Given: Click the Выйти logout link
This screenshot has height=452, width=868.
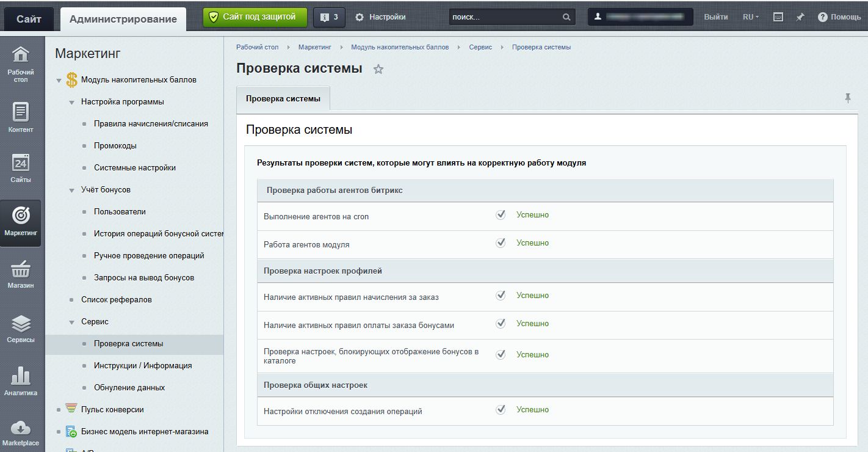Looking at the screenshot, I should coord(715,17).
